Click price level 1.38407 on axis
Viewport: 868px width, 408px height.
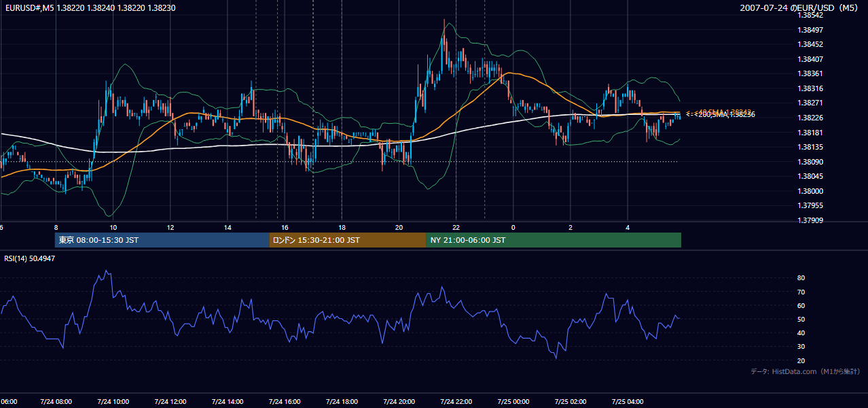[x=812, y=59]
